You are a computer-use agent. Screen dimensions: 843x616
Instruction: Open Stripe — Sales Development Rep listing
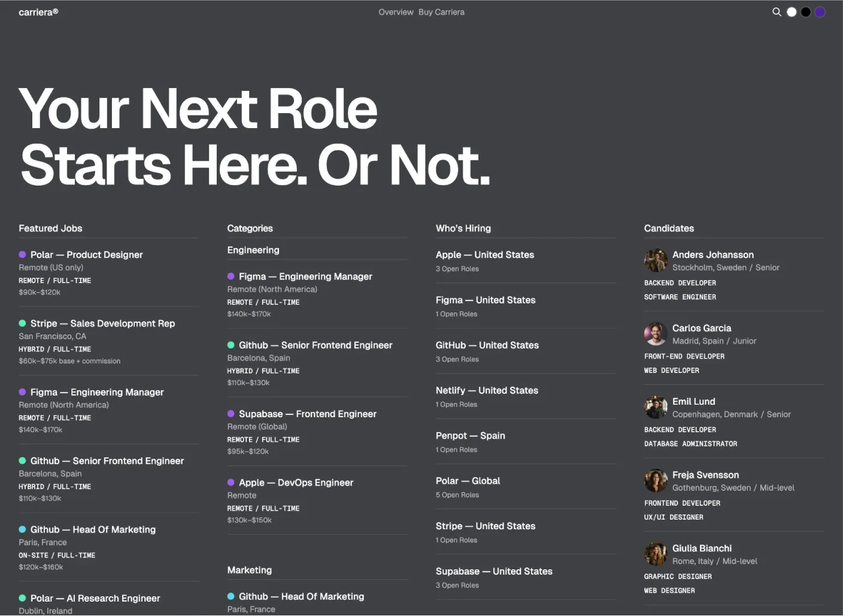(x=102, y=323)
